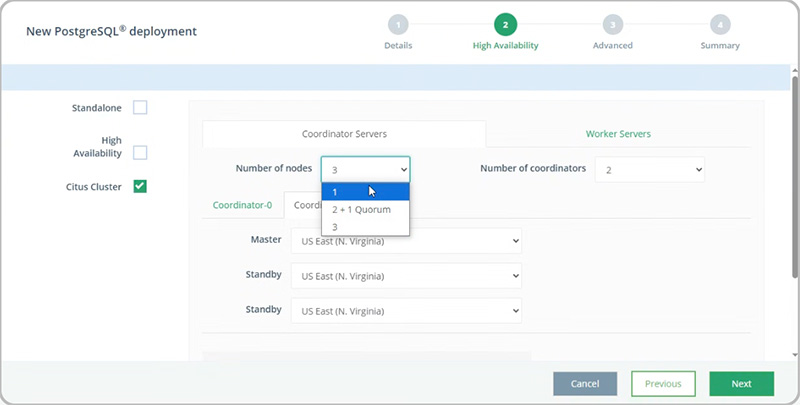The width and height of the screenshot is (800, 405).
Task: Jump to step 3 Advanced
Action: click(x=612, y=25)
